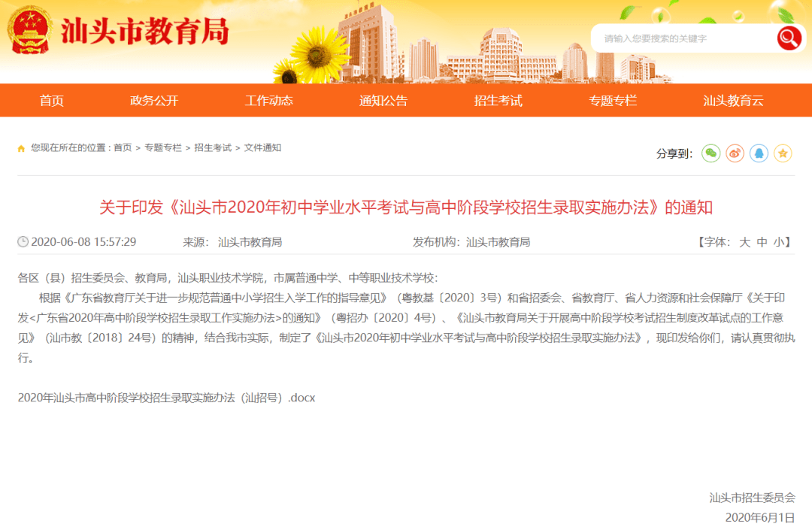Select small font size 小
Screen dimensions: 812x530
[780, 239]
